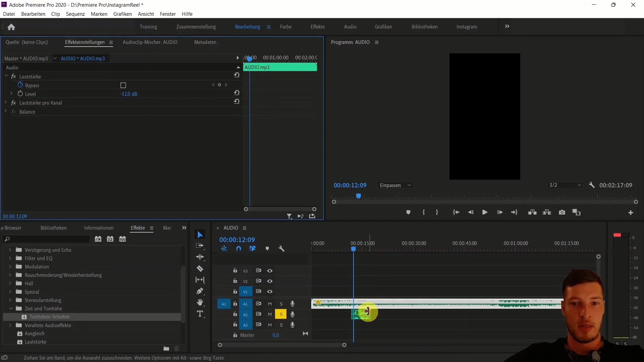Screen dimensions: 644x362
Task: Add marker in Program monitor
Action: click(x=408, y=212)
